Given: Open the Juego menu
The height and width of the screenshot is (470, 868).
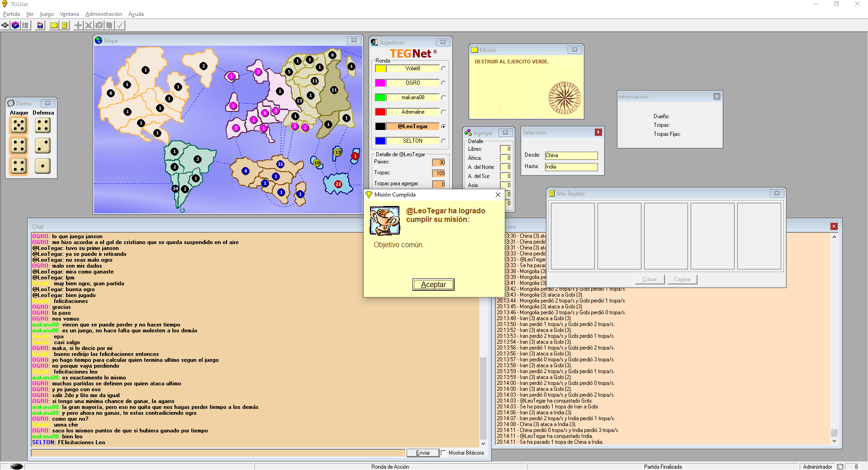Looking at the screenshot, I should coord(47,14).
